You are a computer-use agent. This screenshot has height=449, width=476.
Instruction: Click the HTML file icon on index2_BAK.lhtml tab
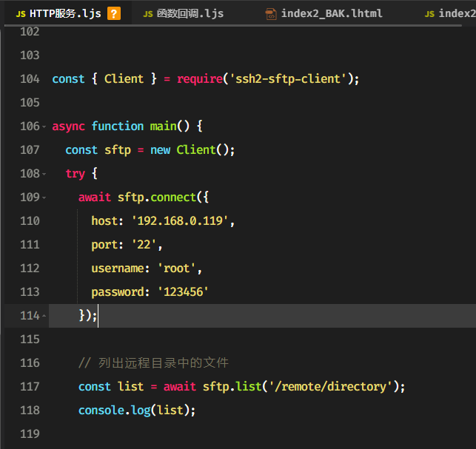[x=271, y=14]
